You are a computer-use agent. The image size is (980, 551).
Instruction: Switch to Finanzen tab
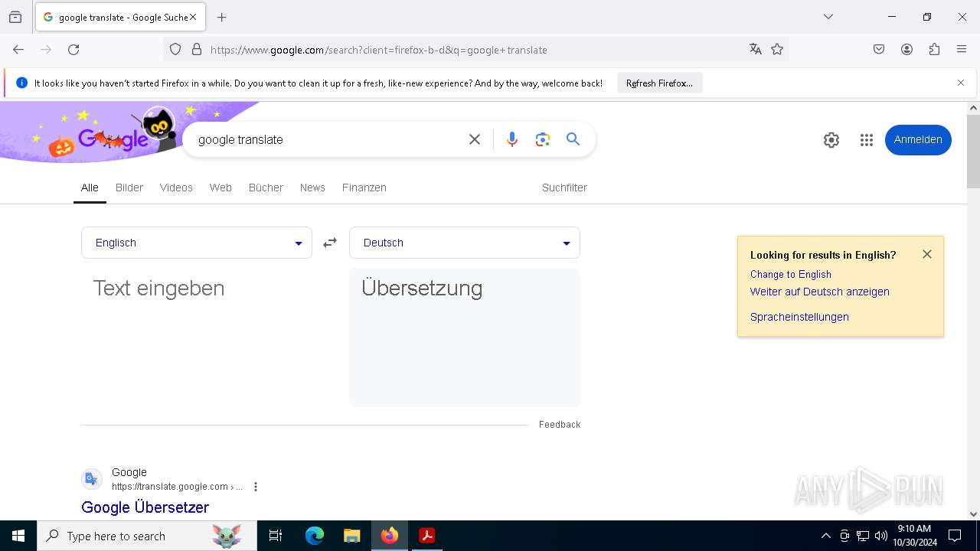click(x=364, y=187)
